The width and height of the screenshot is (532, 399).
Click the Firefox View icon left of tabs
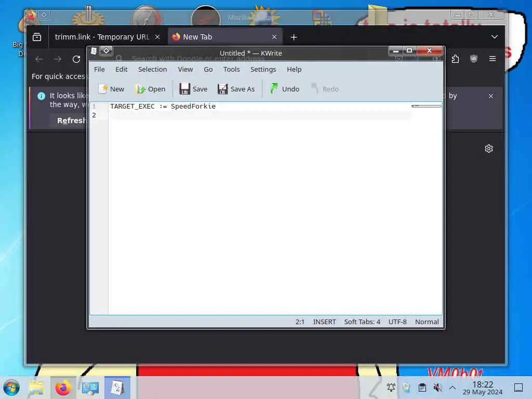coord(37,37)
